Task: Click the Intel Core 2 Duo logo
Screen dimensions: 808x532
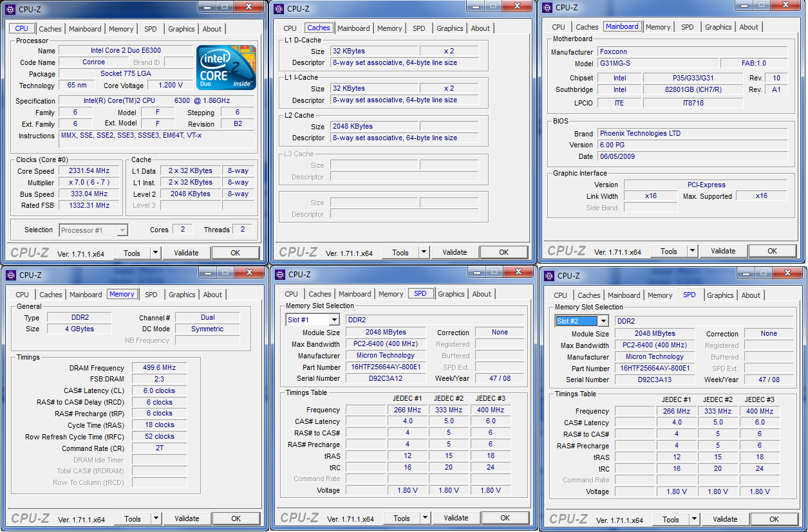Action: coord(226,68)
